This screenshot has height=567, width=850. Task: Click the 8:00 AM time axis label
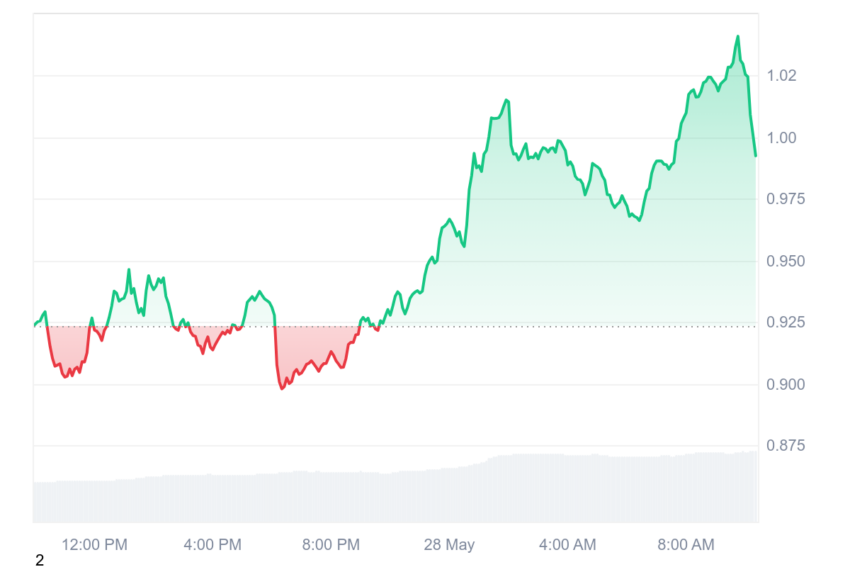click(x=686, y=544)
